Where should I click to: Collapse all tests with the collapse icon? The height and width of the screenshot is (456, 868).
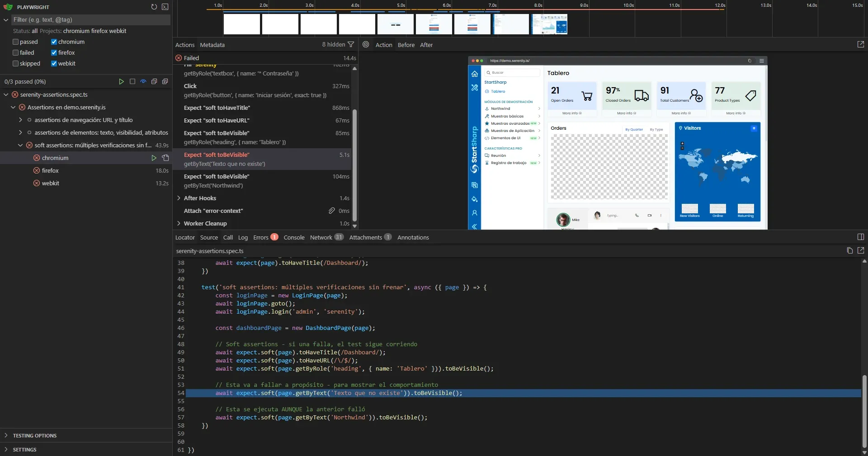154,82
